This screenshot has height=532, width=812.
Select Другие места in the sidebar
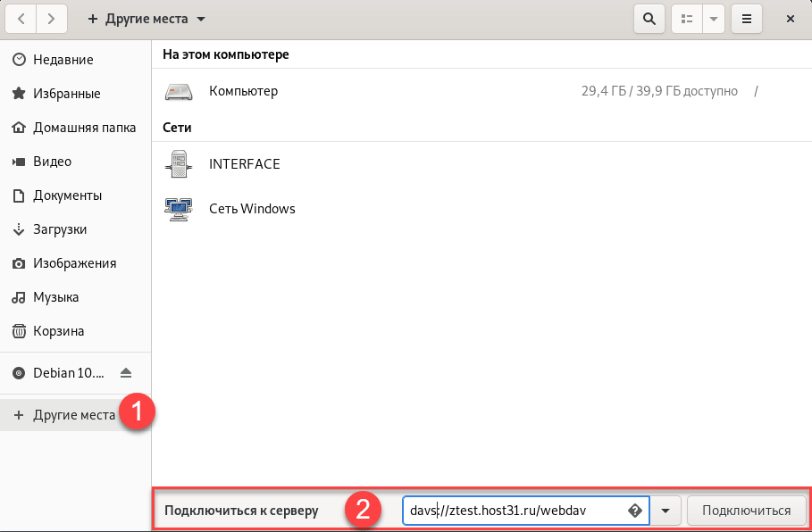pos(76,414)
